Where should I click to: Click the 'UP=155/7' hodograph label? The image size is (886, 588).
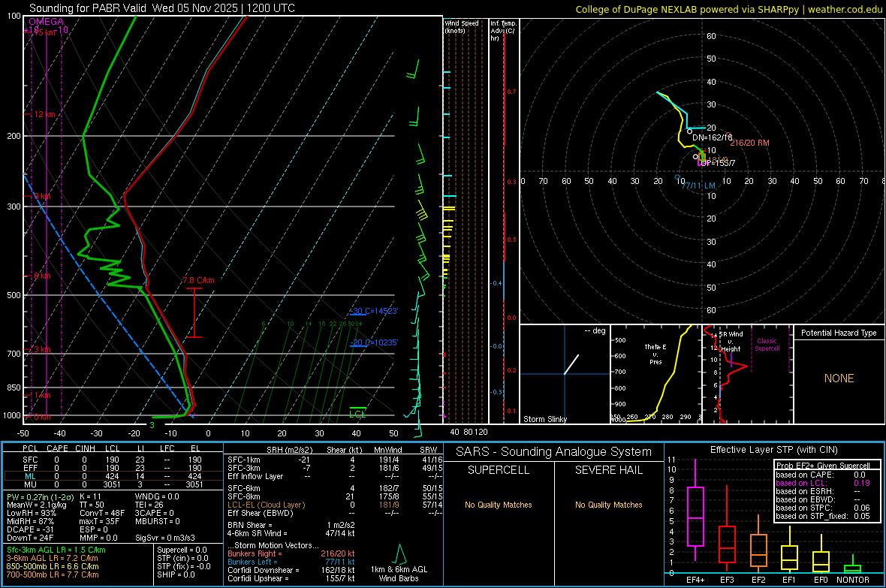click(718, 163)
